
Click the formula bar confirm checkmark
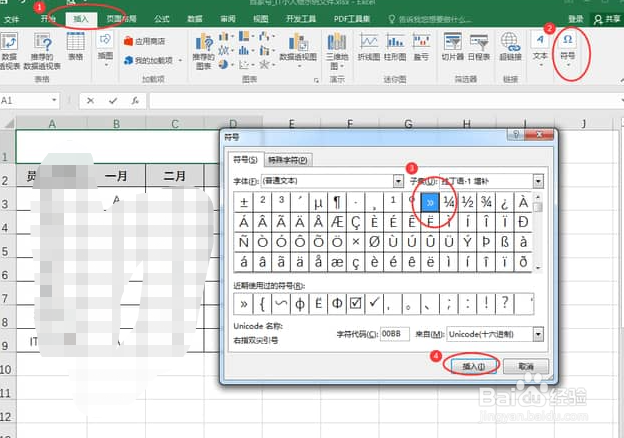pos(113,101)
